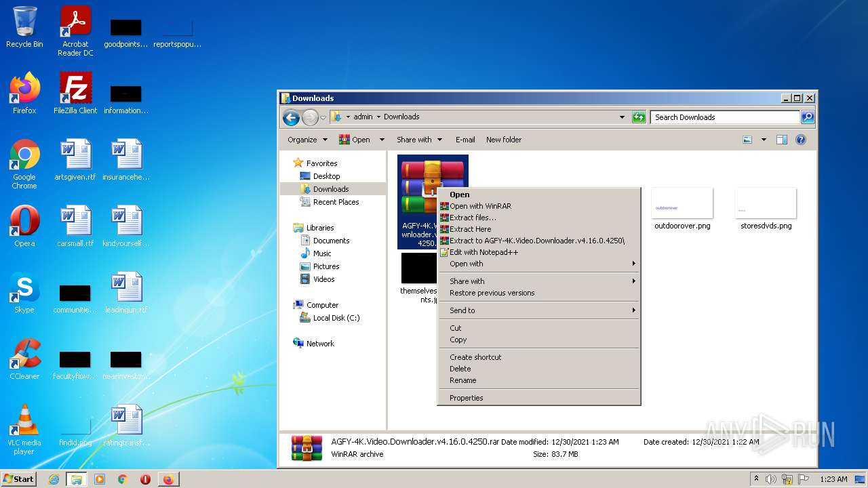Change view icon in Explorer toolbar
This screenshot has width=868, height=488.
747,140
